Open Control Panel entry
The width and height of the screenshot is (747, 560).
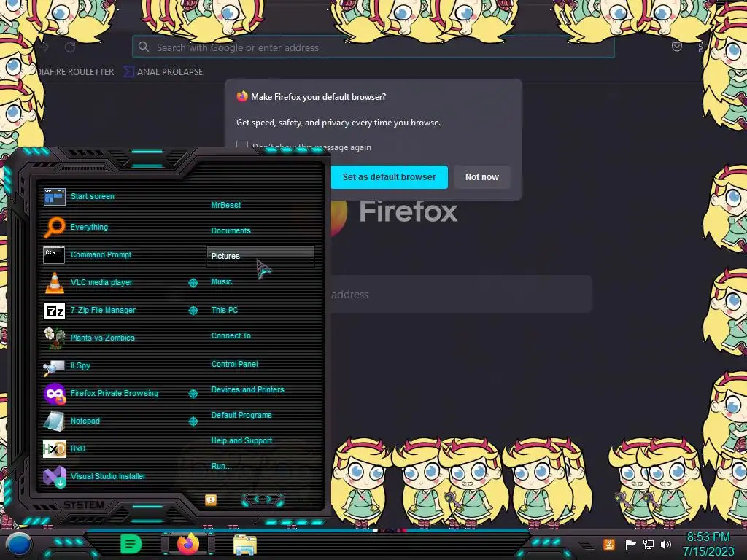[x=234, y=364]
